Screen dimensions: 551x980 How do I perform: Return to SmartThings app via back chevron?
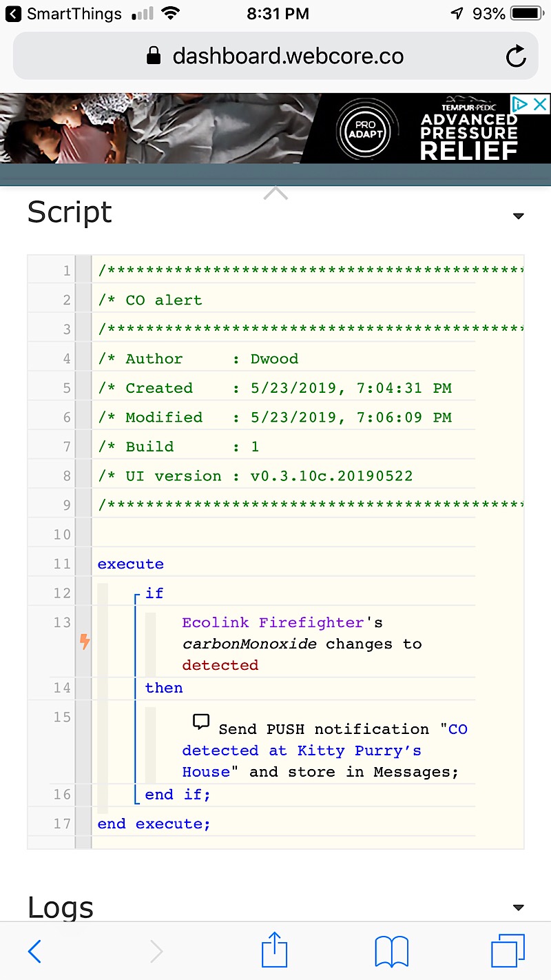14,14
